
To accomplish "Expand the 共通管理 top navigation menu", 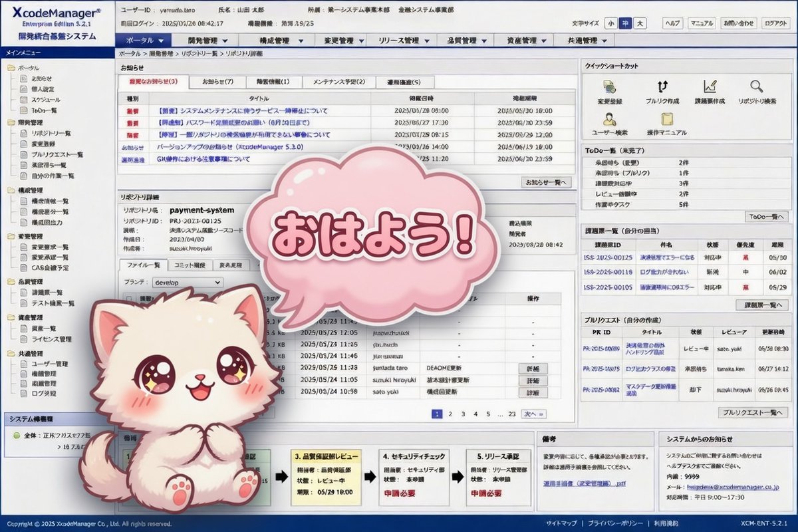I will click(585, 41).
